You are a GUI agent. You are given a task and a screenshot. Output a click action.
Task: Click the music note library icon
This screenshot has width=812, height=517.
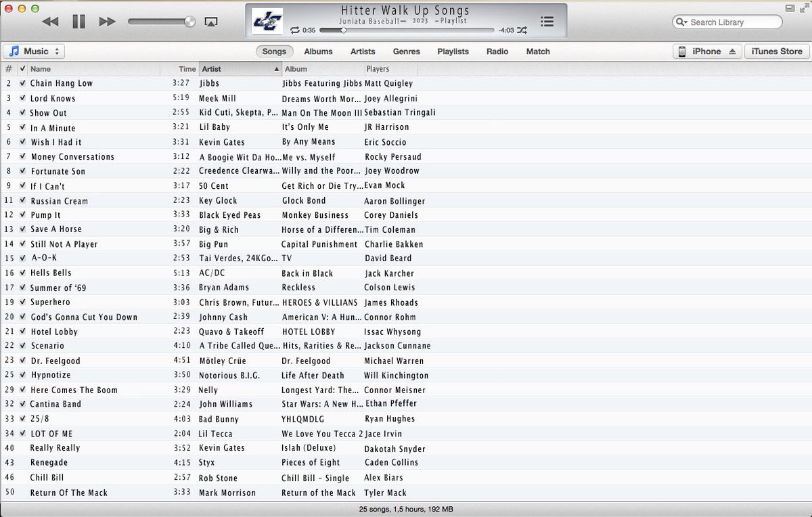point(14,51)
